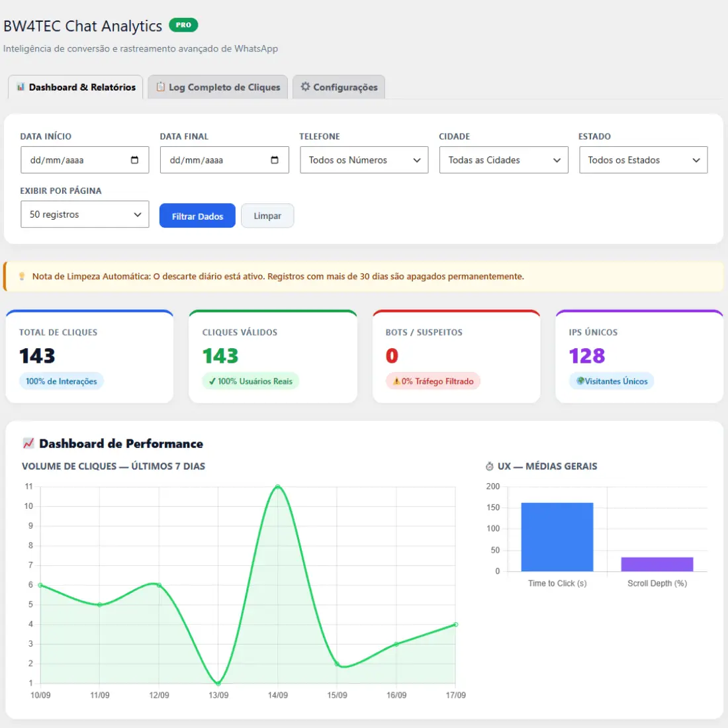Click the '100% Usuários Reais' badge
Image resolution: width=728 pixels, height=728 pixels.
click(x=251, y=381)
